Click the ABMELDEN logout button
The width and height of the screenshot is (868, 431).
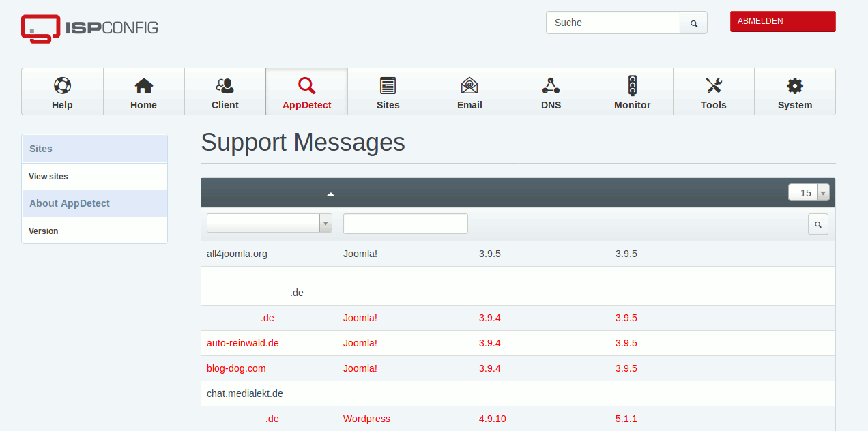click(x=783, y=21)
